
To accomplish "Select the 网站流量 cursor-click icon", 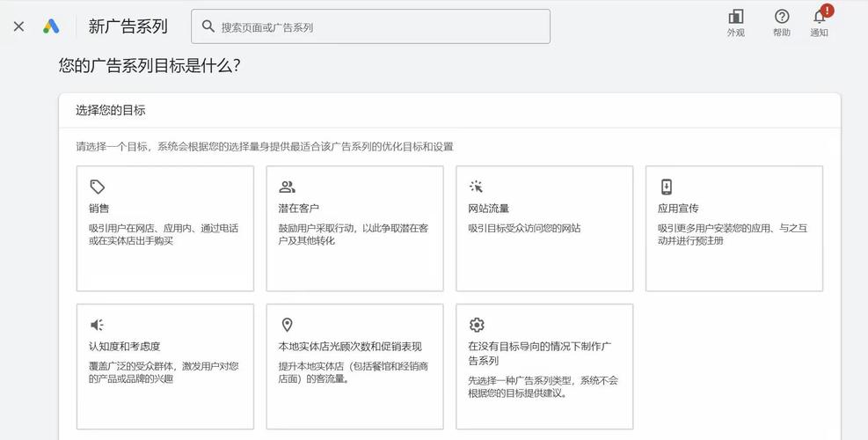I will [476, 187].
